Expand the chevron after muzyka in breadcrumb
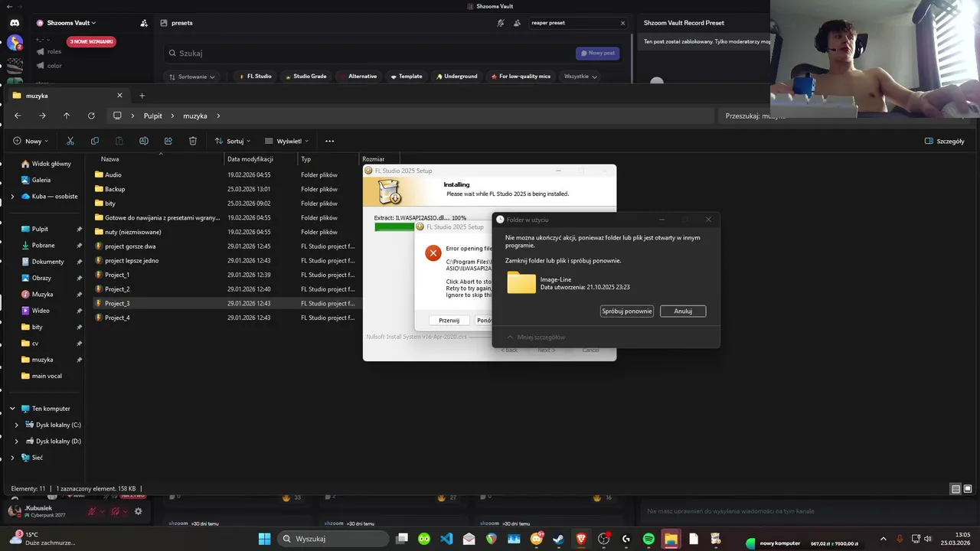 218,116
